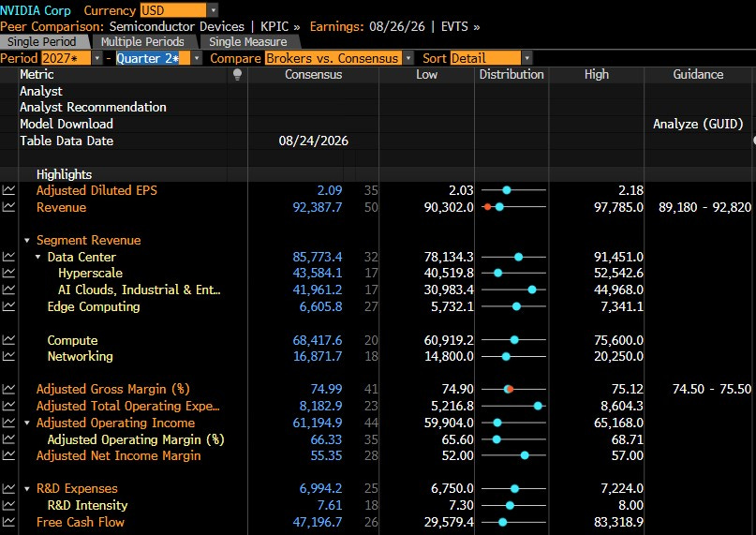The height and width of the screenshot is (535, 756).
Task: Open chart icon for Adjusted Gross Margin
Action: [8, 389]
